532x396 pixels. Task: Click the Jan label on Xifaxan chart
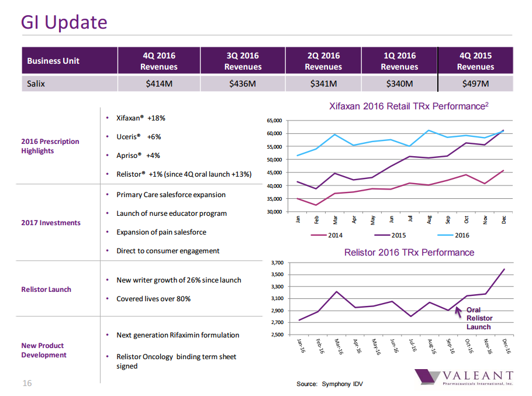pyautogui.click(x=298, y=219)
